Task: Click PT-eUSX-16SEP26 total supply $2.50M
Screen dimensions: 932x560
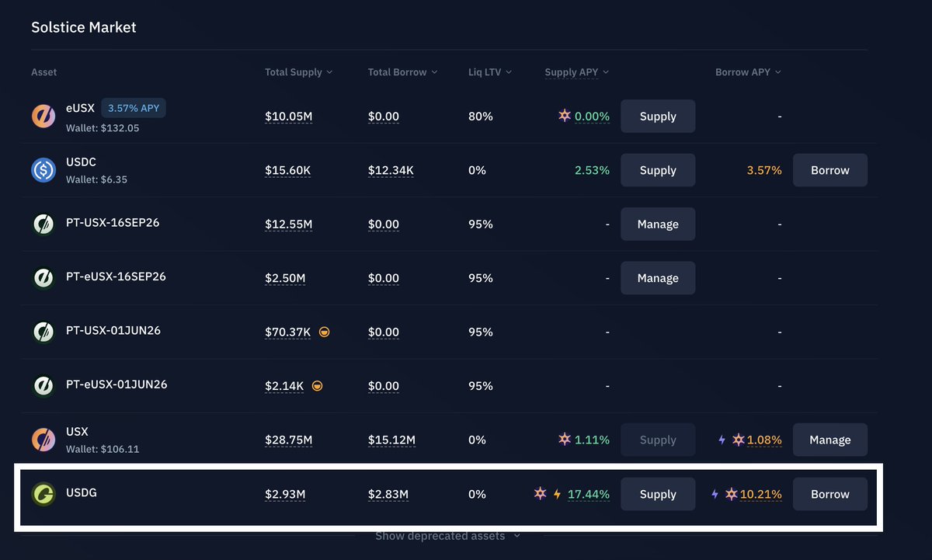Action: pos(285,278)
